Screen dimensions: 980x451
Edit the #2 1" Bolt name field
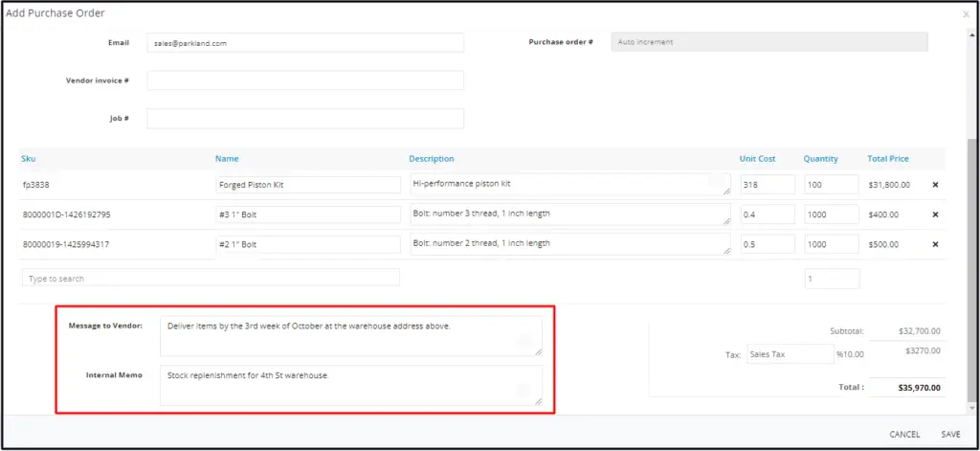pyautogui.click(x=308, y=244)
